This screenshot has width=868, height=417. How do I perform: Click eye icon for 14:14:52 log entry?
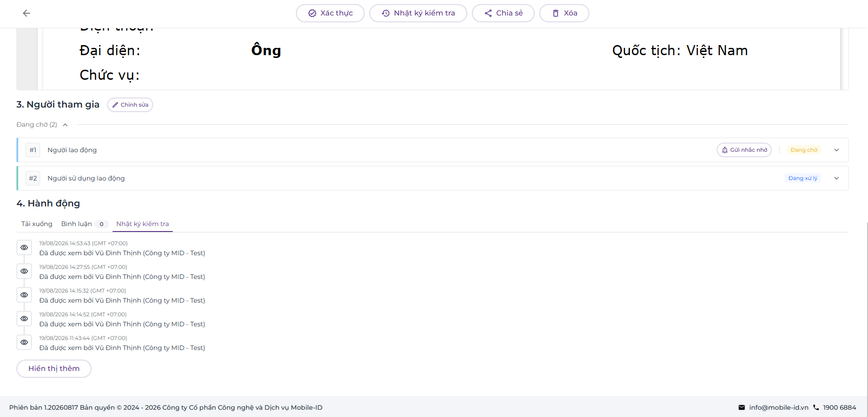point(24,319)
